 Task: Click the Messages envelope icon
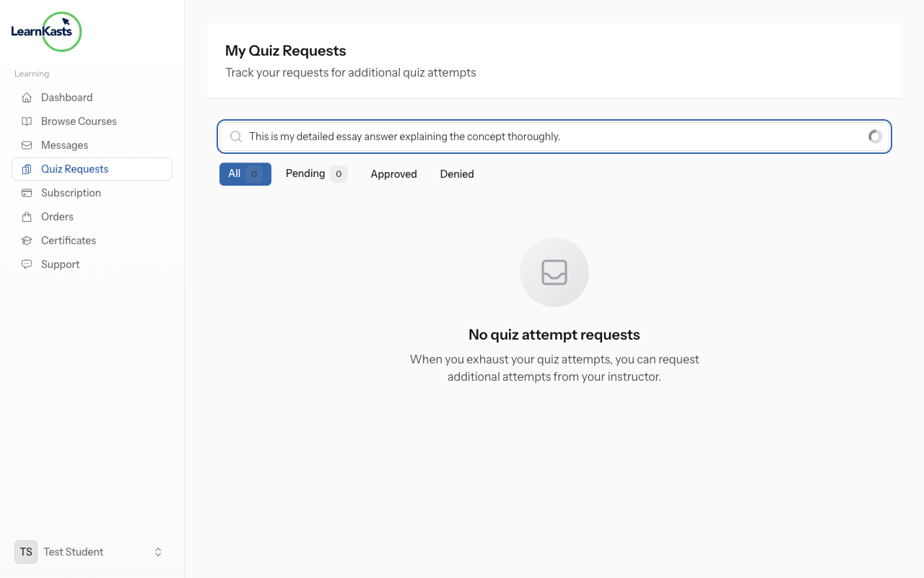point(27,145)
